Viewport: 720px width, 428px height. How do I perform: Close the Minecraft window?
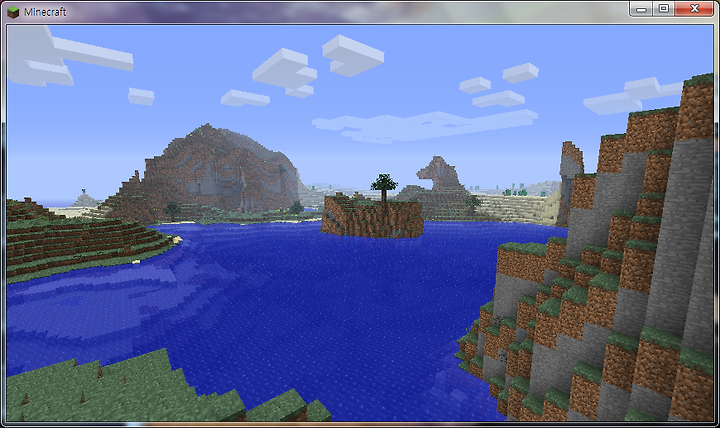[x=695, y=9]
